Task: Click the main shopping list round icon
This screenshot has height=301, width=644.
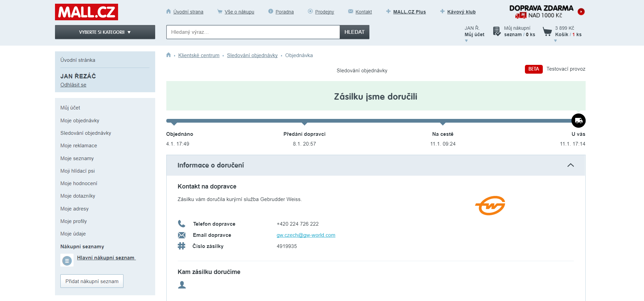Action: [67, 260]
